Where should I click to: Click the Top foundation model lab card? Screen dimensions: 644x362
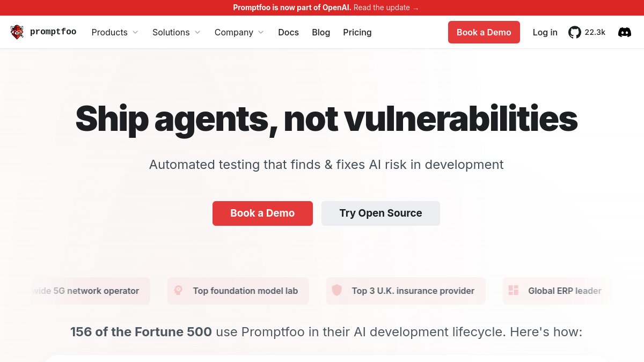click(x=238, y=291)
